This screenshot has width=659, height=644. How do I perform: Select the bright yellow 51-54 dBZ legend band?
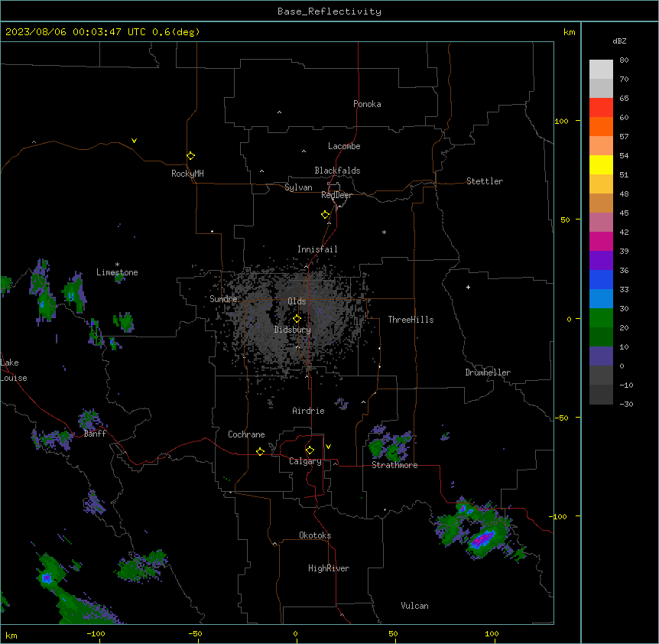[601, 164]
